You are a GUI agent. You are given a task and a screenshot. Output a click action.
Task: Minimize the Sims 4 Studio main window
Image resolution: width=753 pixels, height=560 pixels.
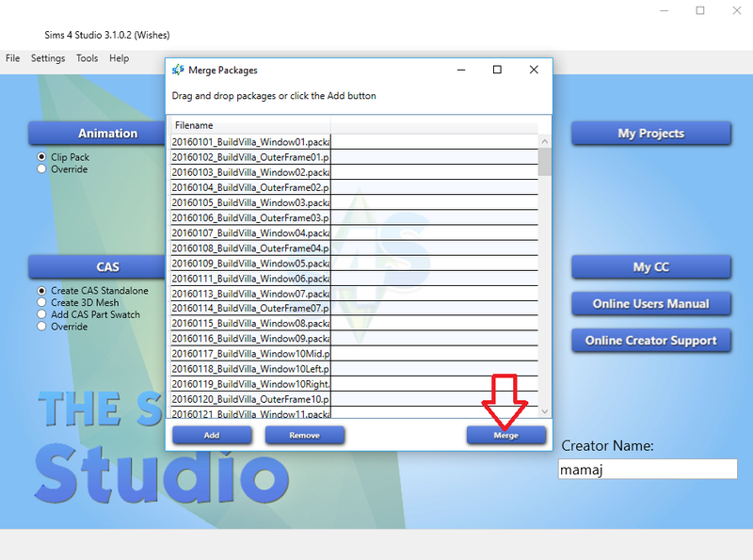(665, 10)
